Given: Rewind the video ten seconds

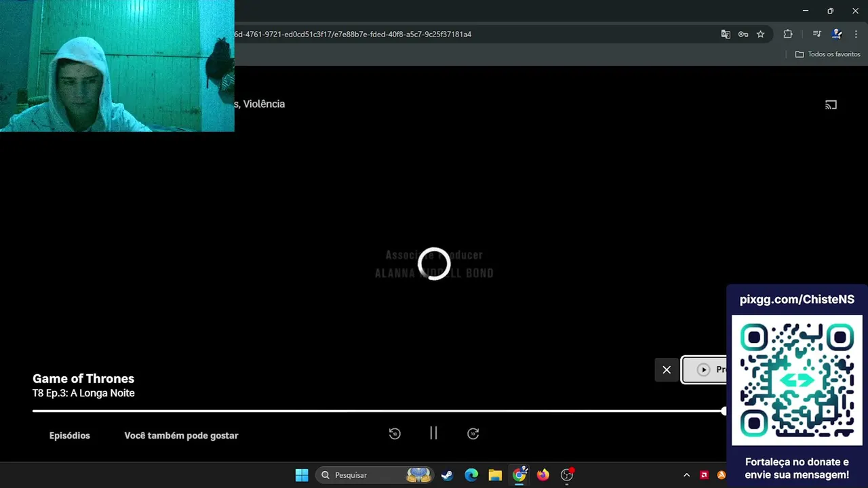Looking at the screenshot, I should (395, 434).
